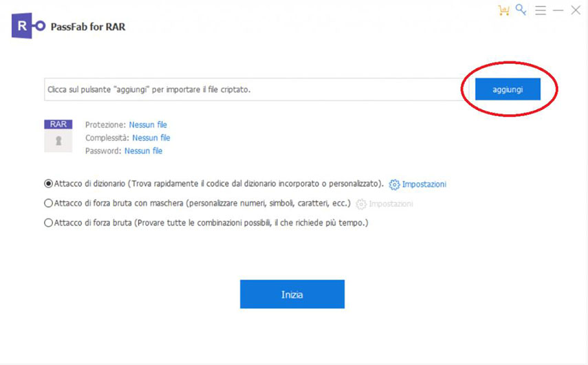This screenshot has width=588, height=365.
Task: Open Impostazioni link for dictionary attack
Action: 424,184
